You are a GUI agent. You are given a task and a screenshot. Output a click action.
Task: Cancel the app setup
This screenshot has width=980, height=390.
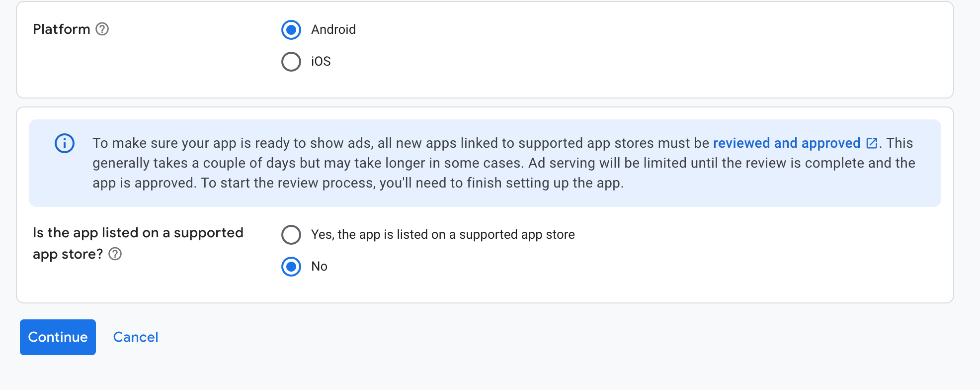[136, 337]
